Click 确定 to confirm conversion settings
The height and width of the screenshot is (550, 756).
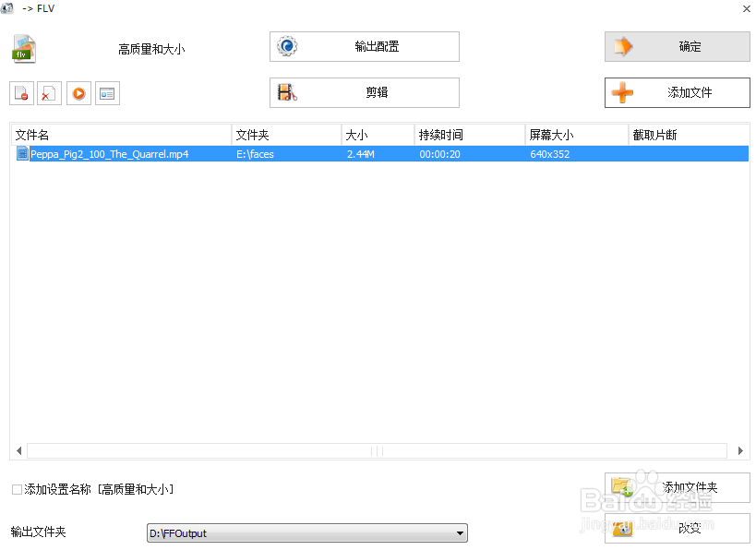click(677, 46)
